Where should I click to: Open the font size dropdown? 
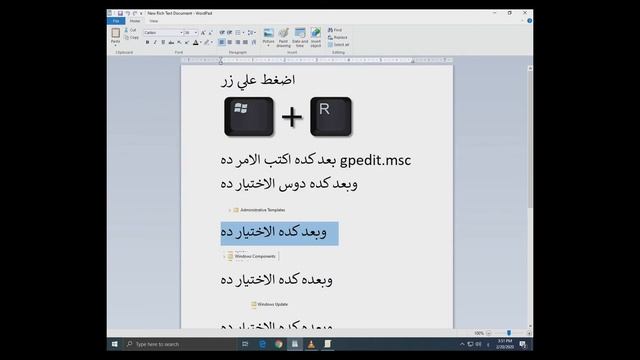(196, 33)
